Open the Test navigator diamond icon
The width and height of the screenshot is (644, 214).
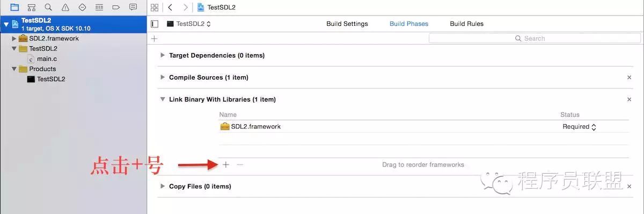point(82,7)
